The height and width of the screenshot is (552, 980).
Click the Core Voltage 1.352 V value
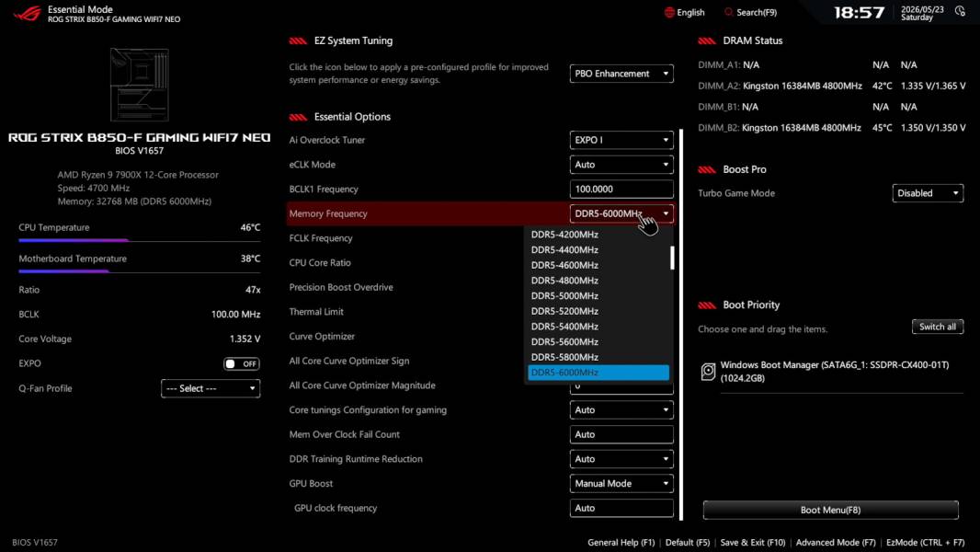coord(245,339)
